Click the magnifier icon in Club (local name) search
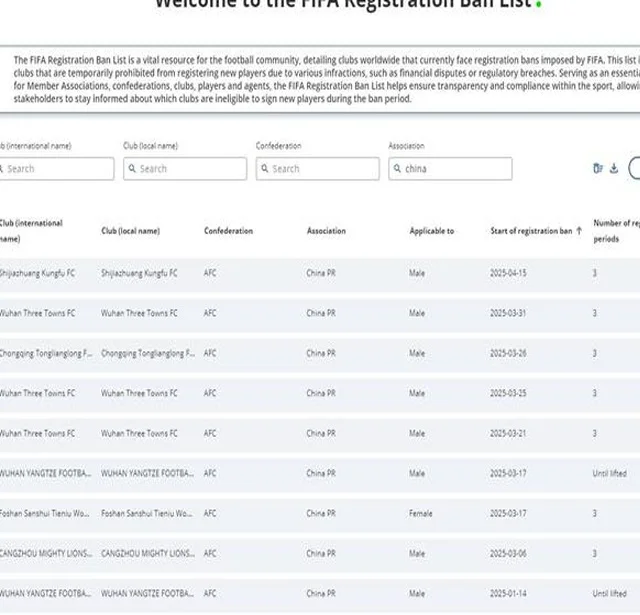640x615 pixels. (132, 168)
